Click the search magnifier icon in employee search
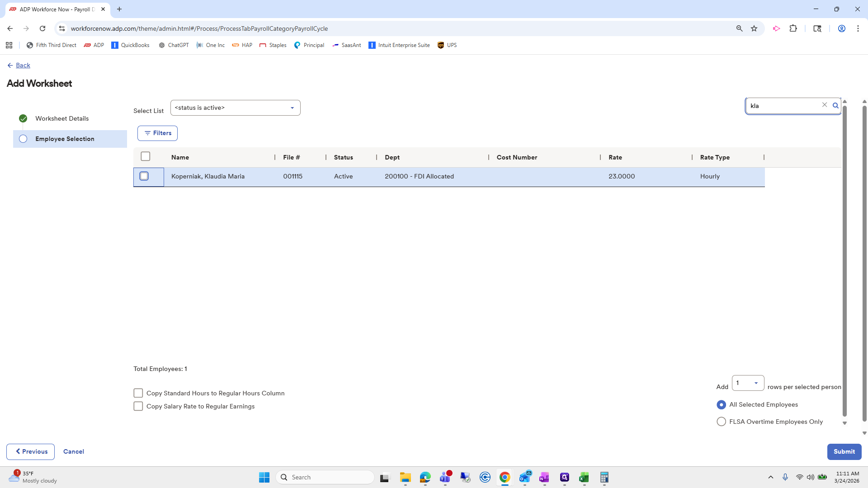The image size is (868, 488). [x=835, y=106]
